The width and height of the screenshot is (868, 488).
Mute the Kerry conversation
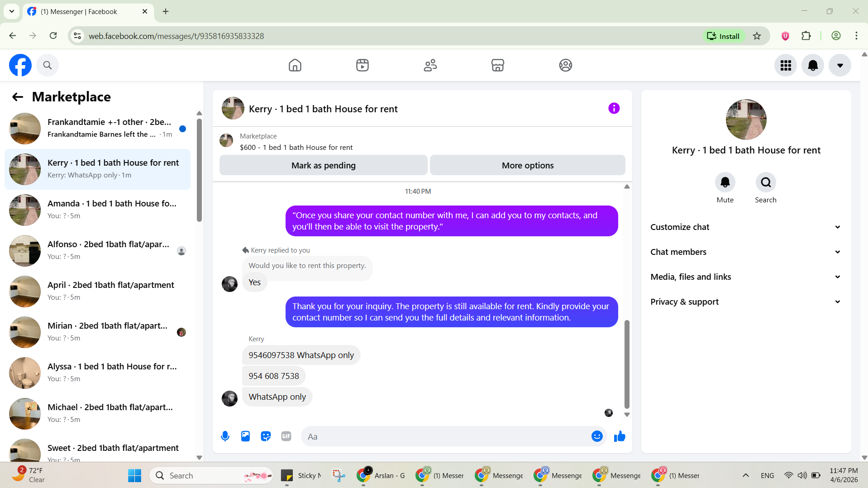[x=725, y=182]
